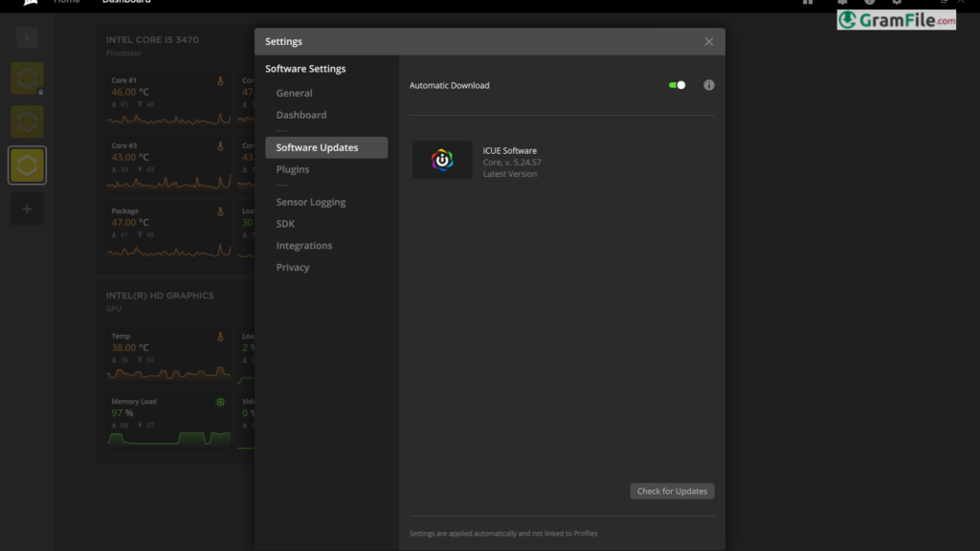Select the first profile icon with home badge
980x551 pixels.
27,78
